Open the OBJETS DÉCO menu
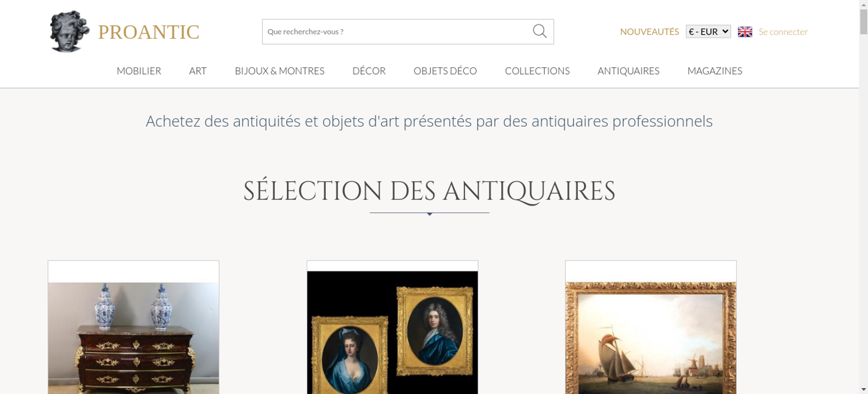Image resolution: width=868 pixels, height=394 pixels. pos(445,71)
